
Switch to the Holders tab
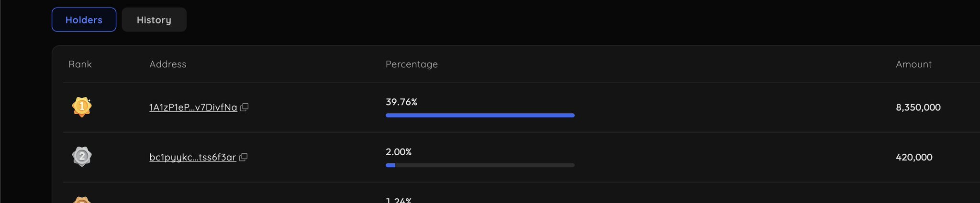tap(84, 20)
